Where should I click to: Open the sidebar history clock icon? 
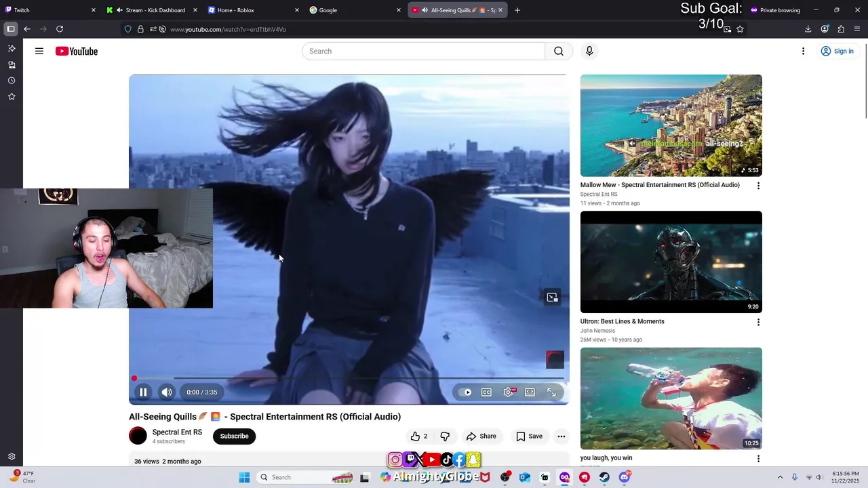pyautogui.click(x=12, y=81)
